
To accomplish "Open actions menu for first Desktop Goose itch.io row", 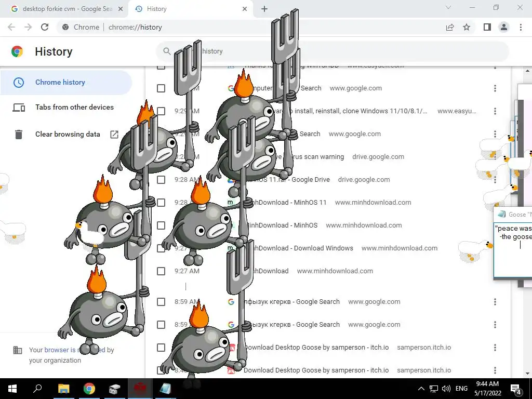I will (495, 348).
